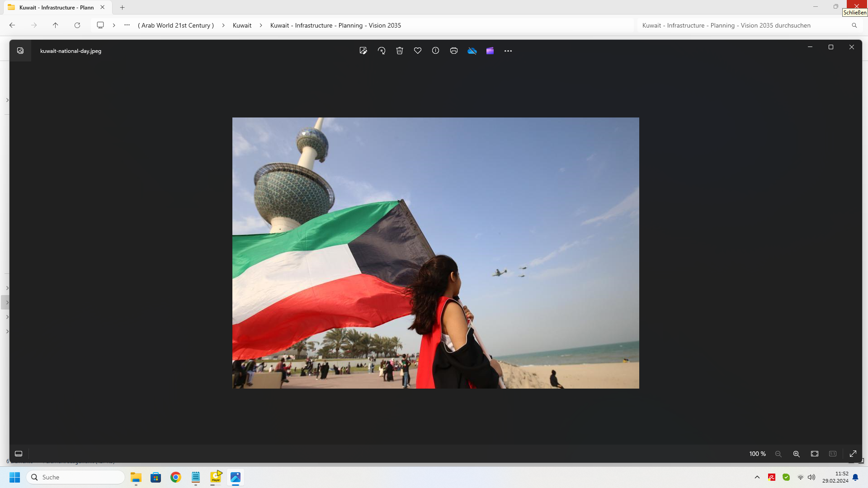This screenshot has height=488, width=868.
Task: Expand the chevron after the Kuwait breadcrumb
Action: pyautogui.click(x=261, y=25)
